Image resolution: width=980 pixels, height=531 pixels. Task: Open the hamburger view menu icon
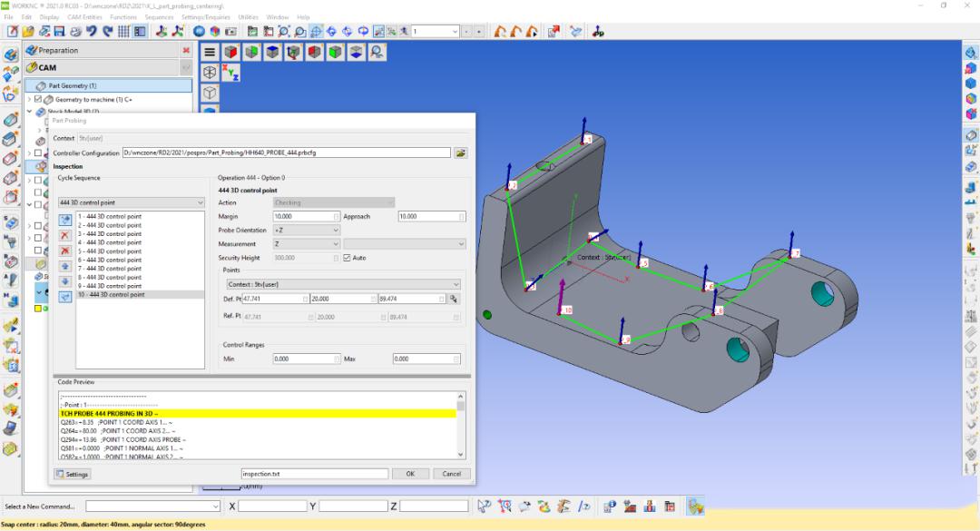click(x=210, y=53)
